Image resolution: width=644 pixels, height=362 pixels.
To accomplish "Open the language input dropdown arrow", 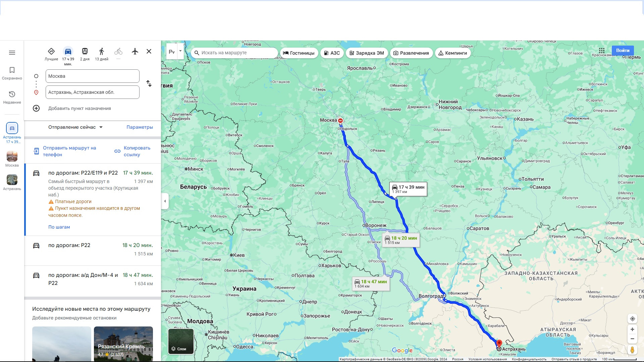I will pos(180,51).
